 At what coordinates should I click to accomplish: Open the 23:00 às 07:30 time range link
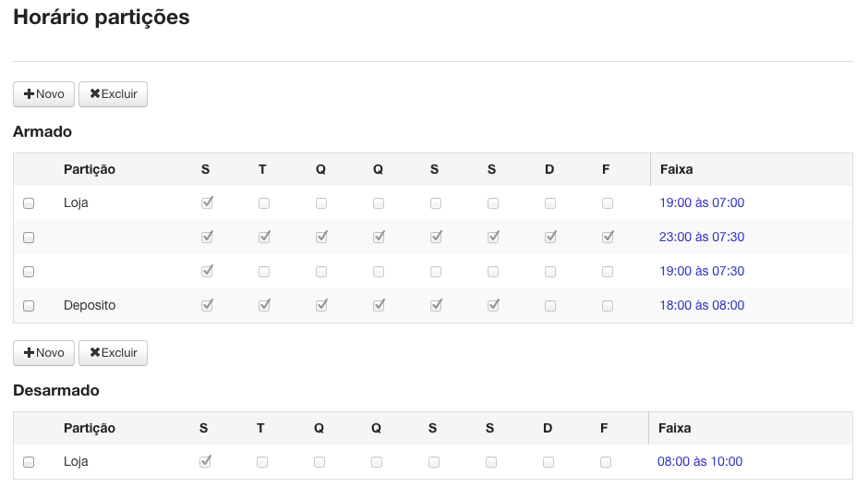(x=702, y=238)
